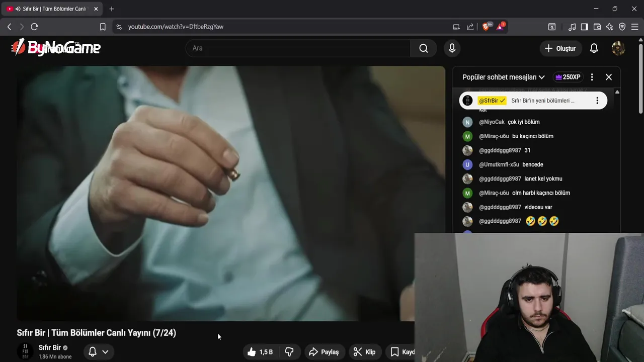Screen dimensions: 644x362
Task: Click the YouTube search magnifier button
Action: pos(424,48)
